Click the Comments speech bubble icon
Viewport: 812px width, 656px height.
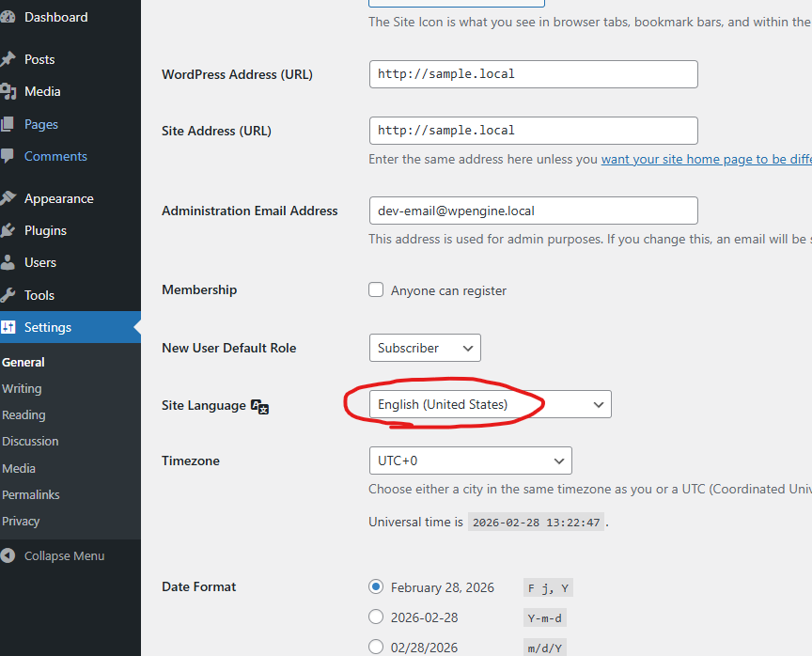[8, 156]
